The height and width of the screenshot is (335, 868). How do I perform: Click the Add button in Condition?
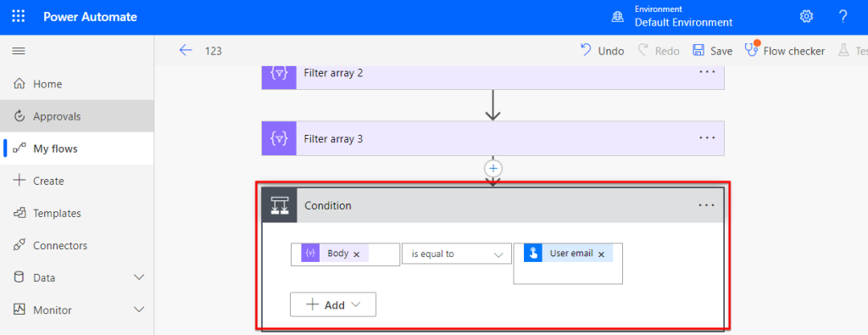pyautogui.click(x=332, y=304)
